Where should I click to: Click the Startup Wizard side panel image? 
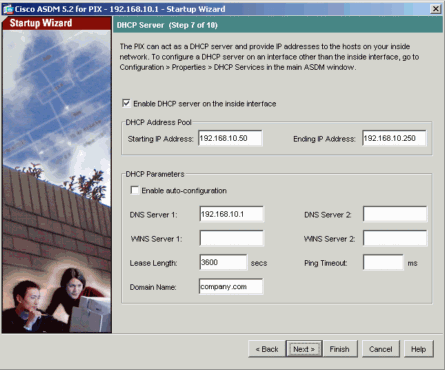57,182
